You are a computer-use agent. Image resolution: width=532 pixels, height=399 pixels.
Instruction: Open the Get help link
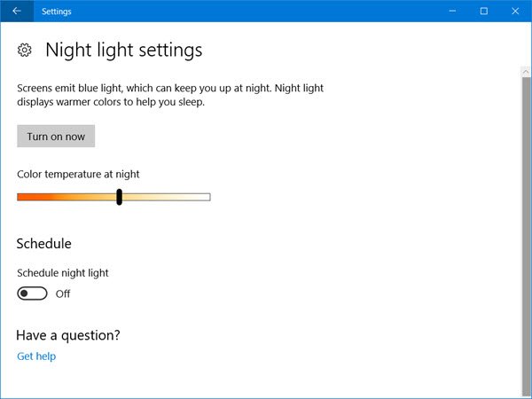[x=36, y=356]
